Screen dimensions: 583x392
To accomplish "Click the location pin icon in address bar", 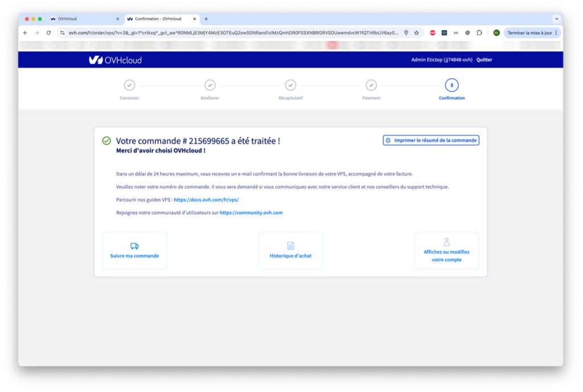I will (x=406, y=32).
